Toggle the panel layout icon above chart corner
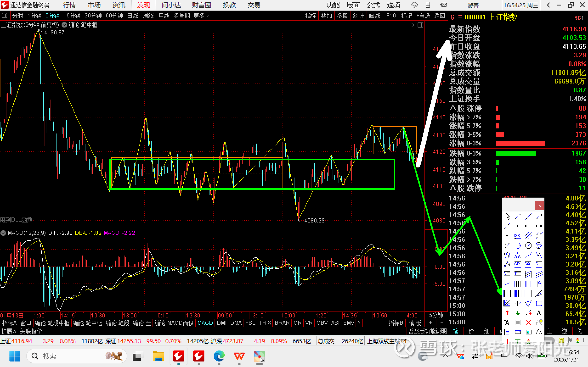The height and width of the screenshot is (367, 588). [x=420, y=25]
